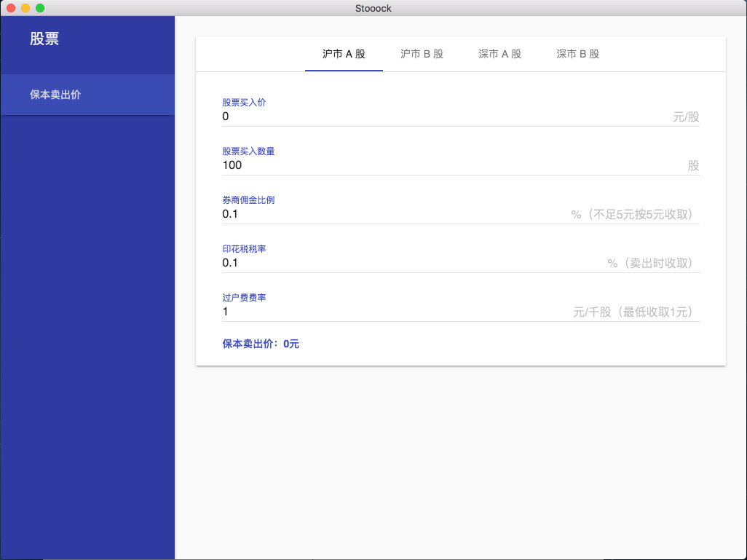Viewport: 747px width, 560px height.
Task: Click the 印花税税率 field label
Action: [244, 249]
